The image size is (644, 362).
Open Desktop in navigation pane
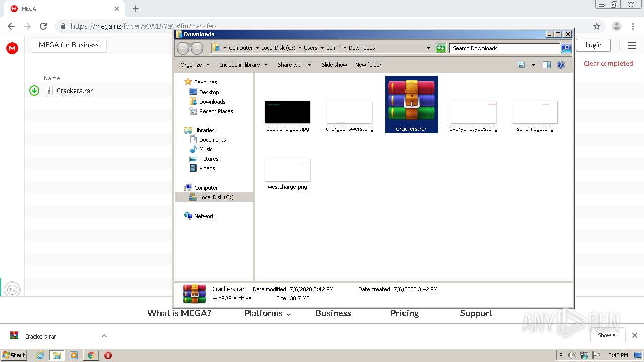(209, 92)
